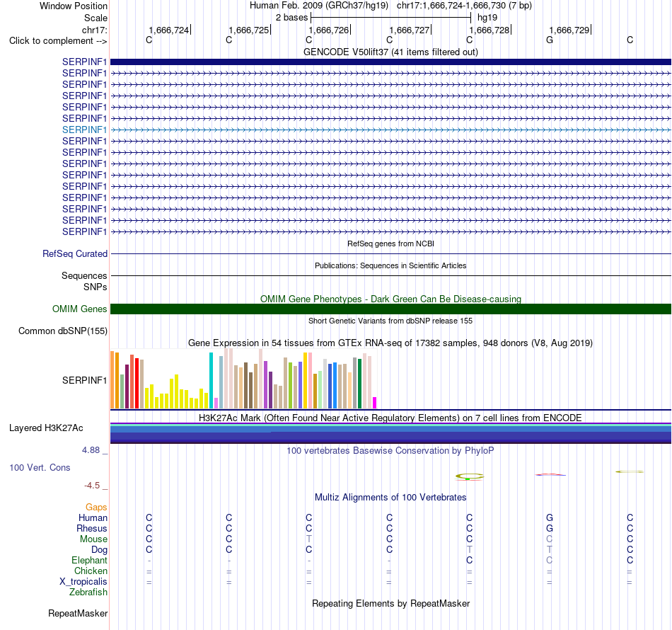This screenshot has height=630, width=672.
Task: Click the chr17:1,666,724-1,666,730 (7 bp) position text
Action: click(x=464, y=6)
